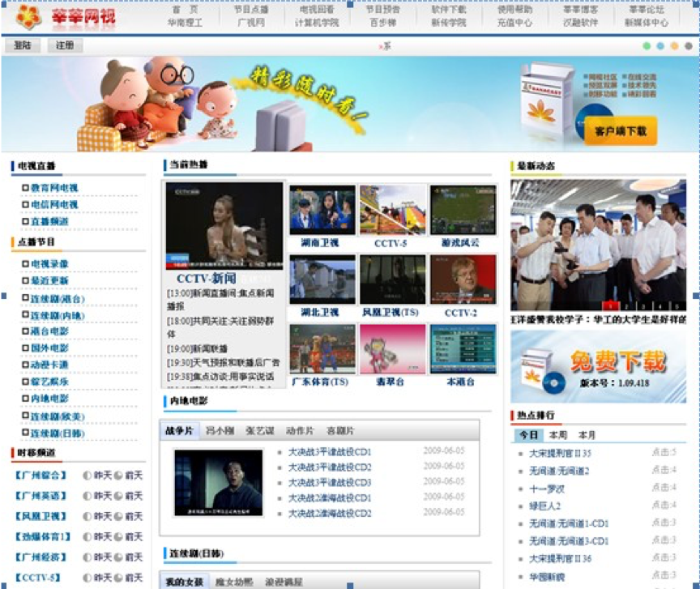The height and width of the screenshot is (589, 700).
Task: Click the 前天 icon for 【劲爆体育1】
Action: (118, 537)
